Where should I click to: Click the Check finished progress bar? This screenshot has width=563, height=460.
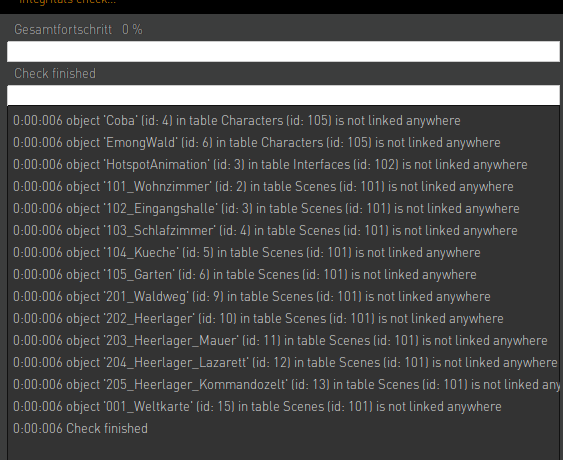click(283, 95)
